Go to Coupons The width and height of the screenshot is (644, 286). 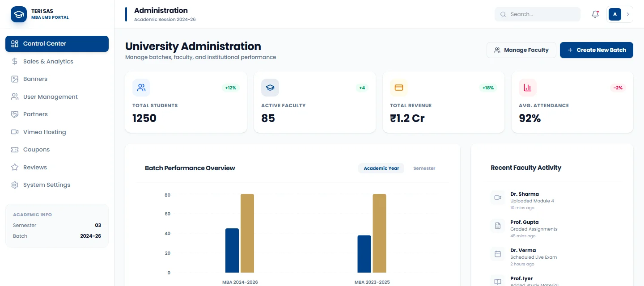tap(57, 150)
